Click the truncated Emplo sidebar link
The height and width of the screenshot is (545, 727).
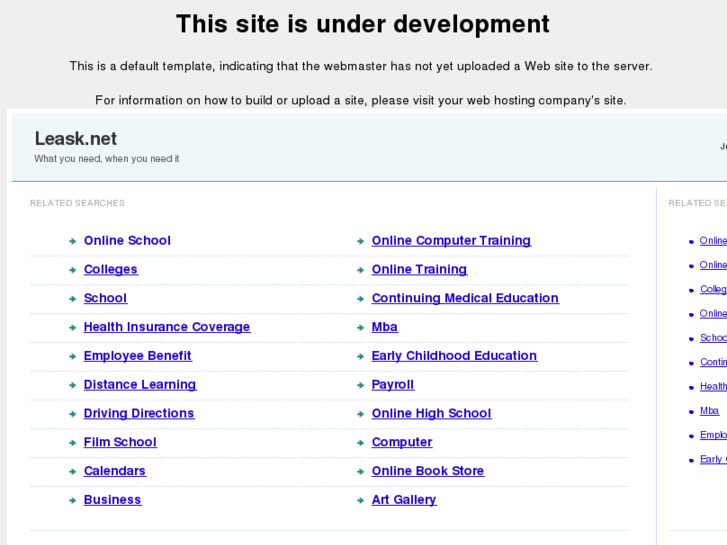pos(713,435)
